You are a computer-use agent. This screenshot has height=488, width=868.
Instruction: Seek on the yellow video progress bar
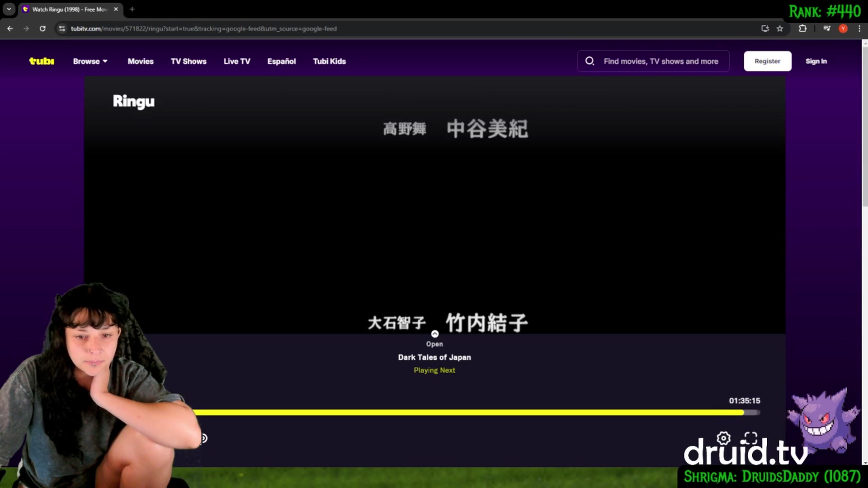(477, 413)
